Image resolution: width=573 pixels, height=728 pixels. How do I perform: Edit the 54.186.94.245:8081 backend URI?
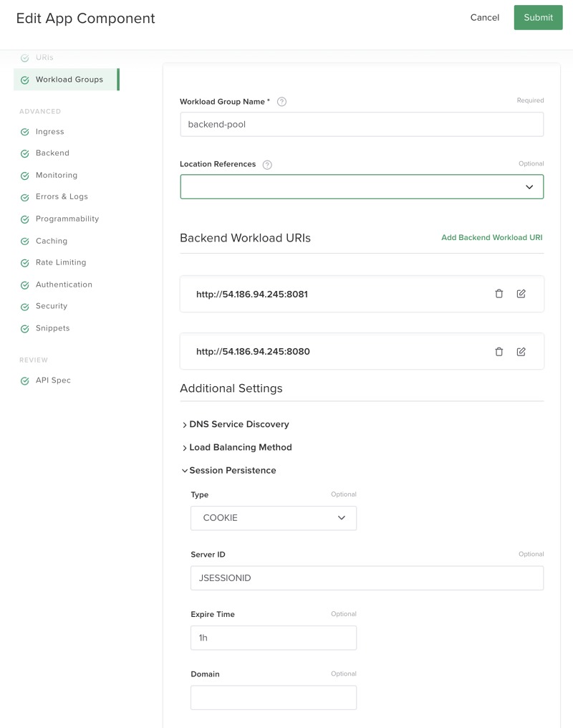521,294
